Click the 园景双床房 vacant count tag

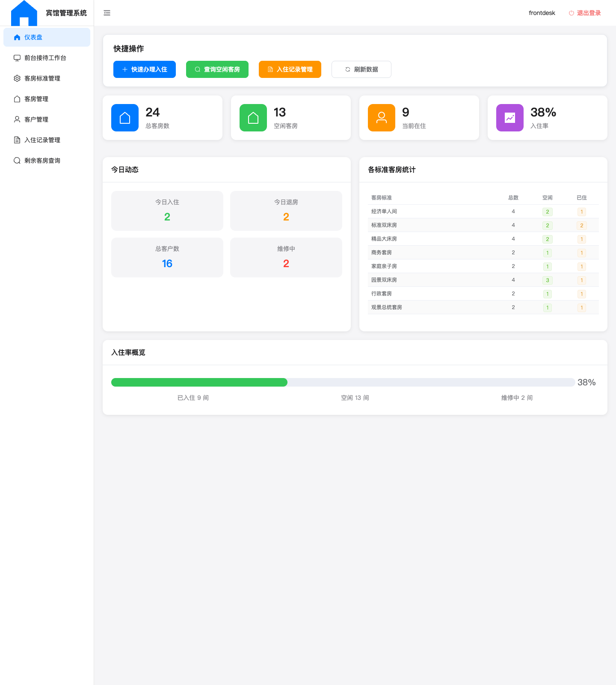[x=548, y=280]
